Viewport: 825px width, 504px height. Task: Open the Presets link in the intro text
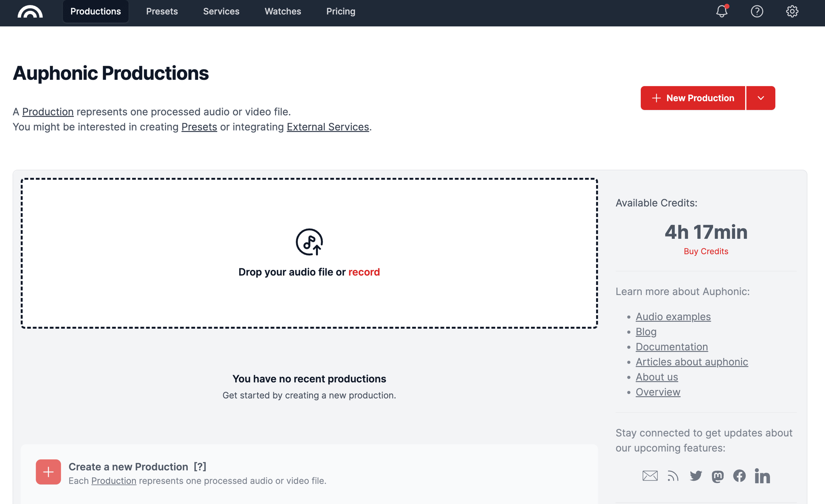coord(199,127)
